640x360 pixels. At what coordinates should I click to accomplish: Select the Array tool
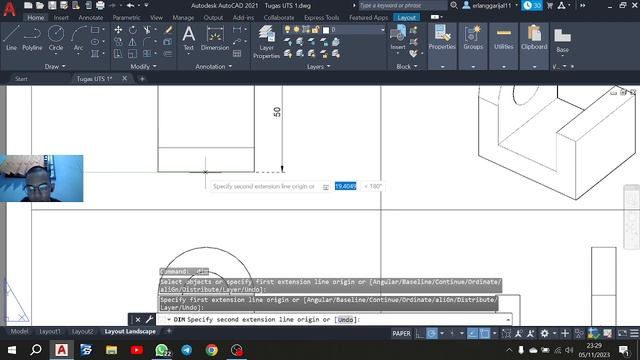point(147,53)
